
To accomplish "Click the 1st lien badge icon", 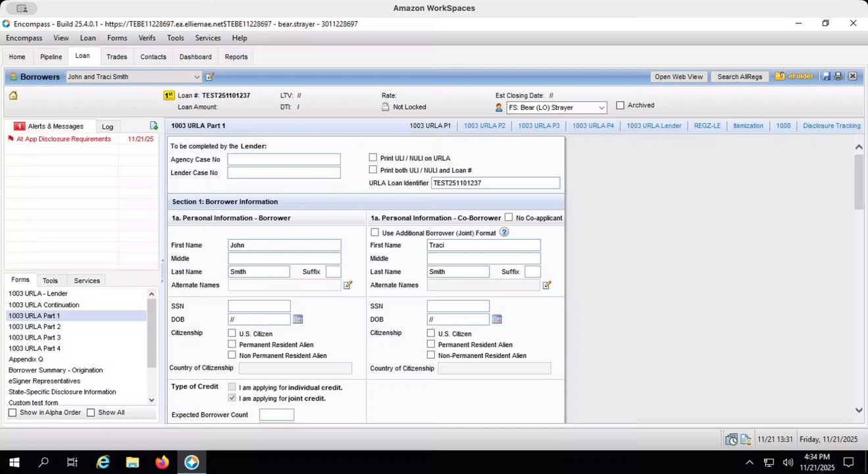I will pos(168,95).
